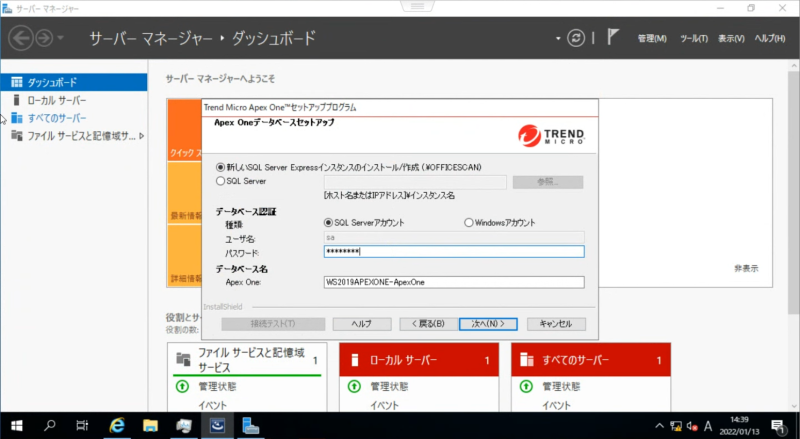Expand ファイル サービス sidebar arrow
This screenshot has width=800, height=439.
[x=141, y=136]
